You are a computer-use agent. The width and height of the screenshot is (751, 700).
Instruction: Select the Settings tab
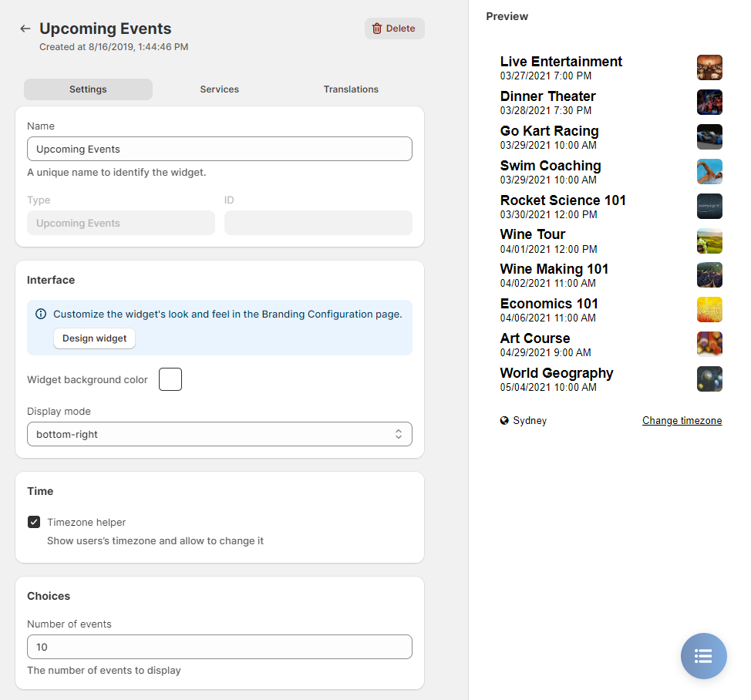(88, 89)
